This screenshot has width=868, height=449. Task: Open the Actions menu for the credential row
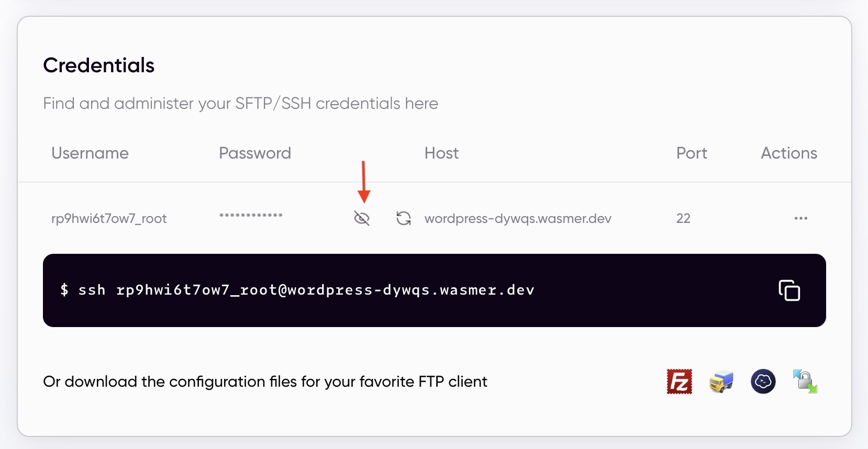(800, 218)
